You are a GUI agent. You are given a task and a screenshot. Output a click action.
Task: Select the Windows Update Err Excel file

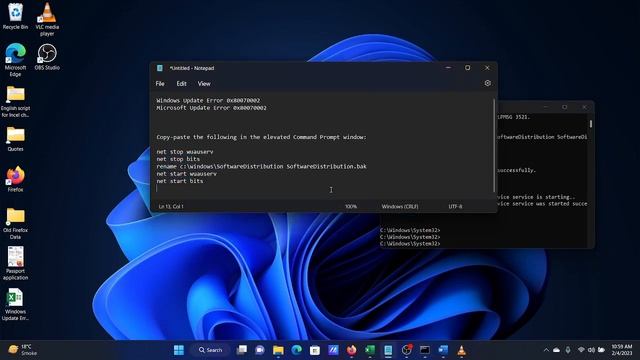pos(15,304)
